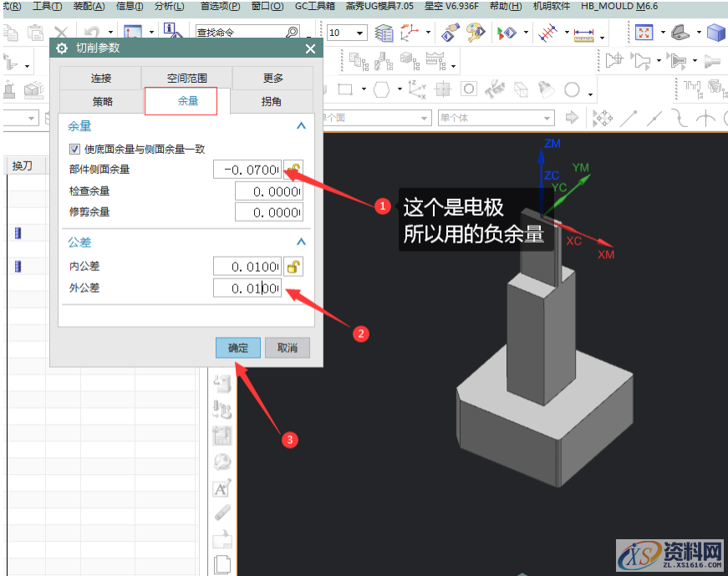
Task: Click the annotation text A icon in right toolbar
Action: coord(221,488)
